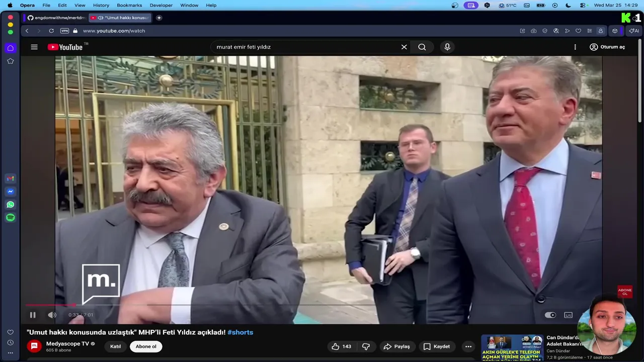Open the multicolor sidebar icon above Messenger

(10, 178)
